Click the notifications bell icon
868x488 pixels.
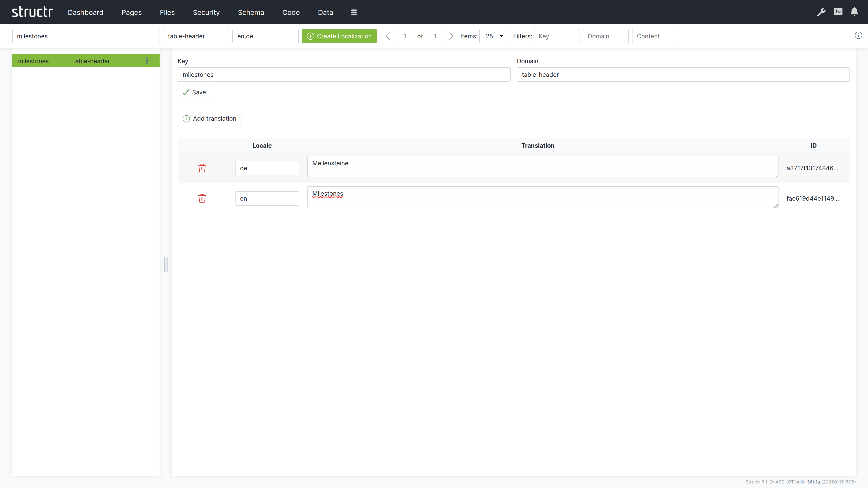click(x=854, y=12)
